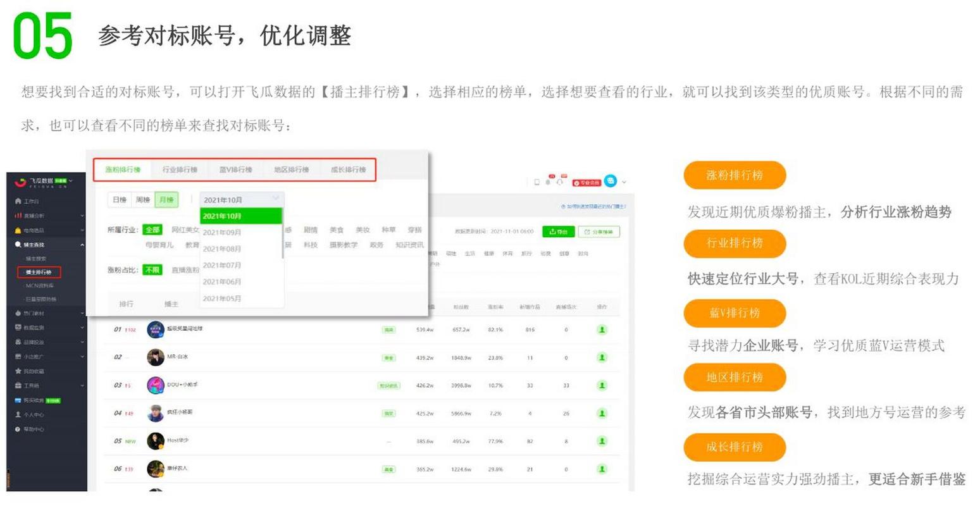Click the 播主查找 magnifier icon
The height and width of the screenshot is (506, 980).
18,245
